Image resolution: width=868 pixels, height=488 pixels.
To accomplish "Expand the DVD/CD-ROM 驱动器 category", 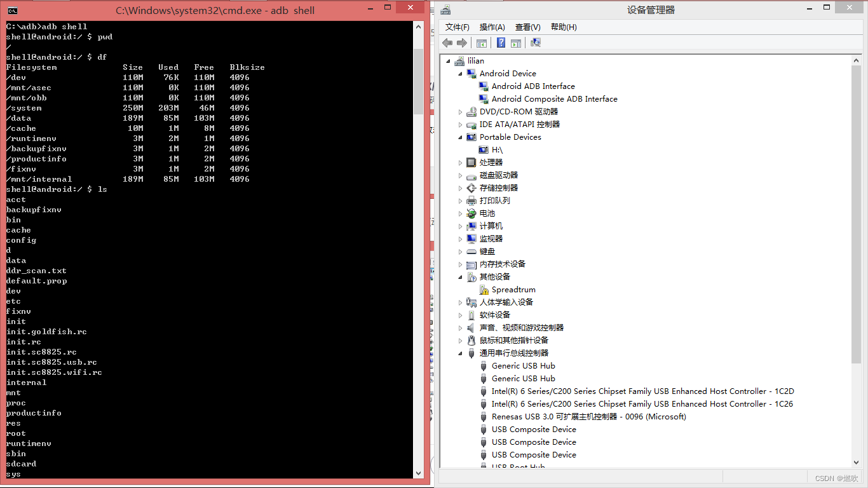I will (x=461, y=112).
